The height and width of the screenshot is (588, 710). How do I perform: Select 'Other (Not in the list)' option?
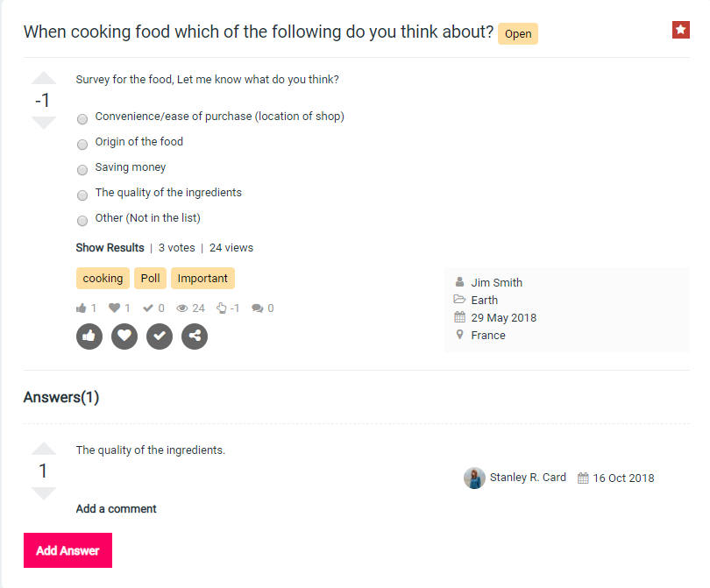82,220
